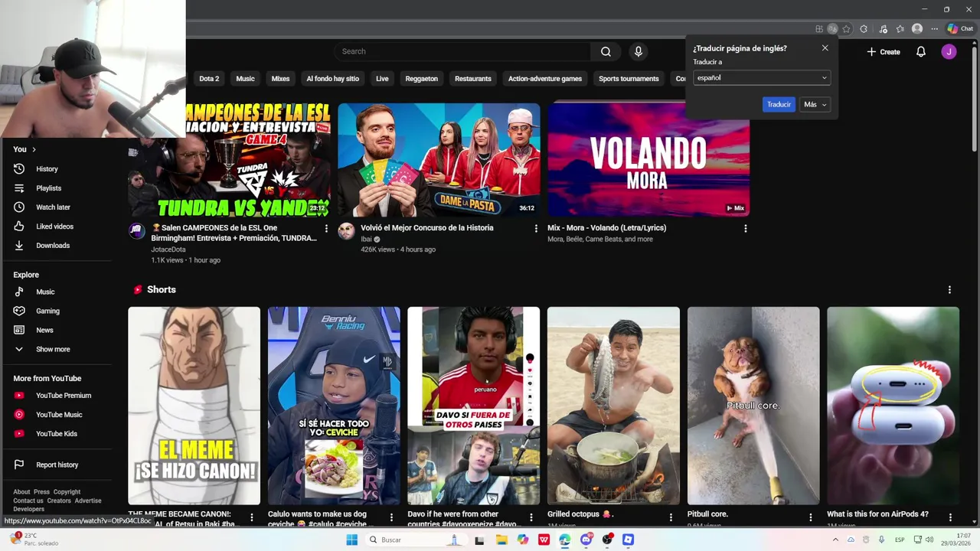Select the Live filter chip

point(382,79)
